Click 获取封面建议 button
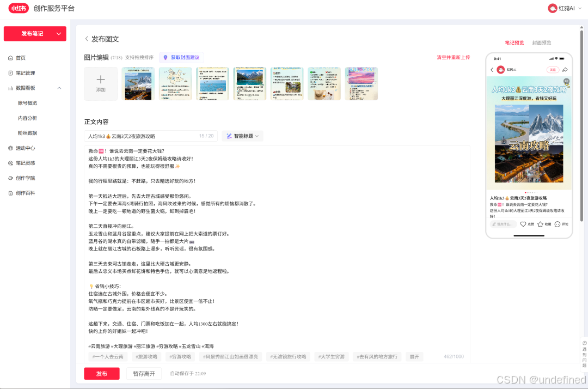 (x=181, y=57)
